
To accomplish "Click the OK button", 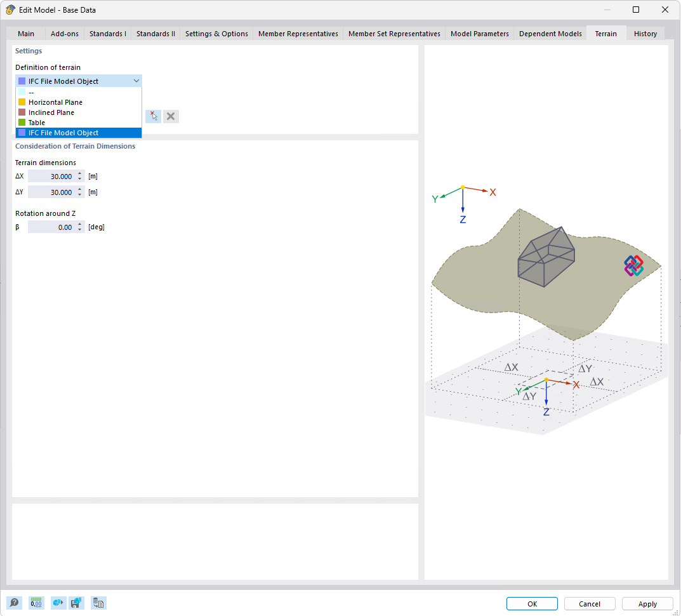I will pyautogui.click(x=532, y=603).
